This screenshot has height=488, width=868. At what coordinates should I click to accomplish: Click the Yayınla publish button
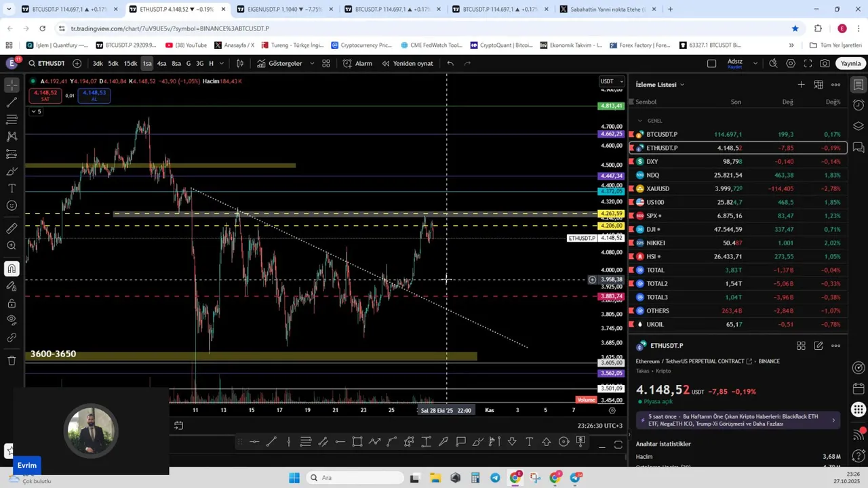[x=850, y=63]
